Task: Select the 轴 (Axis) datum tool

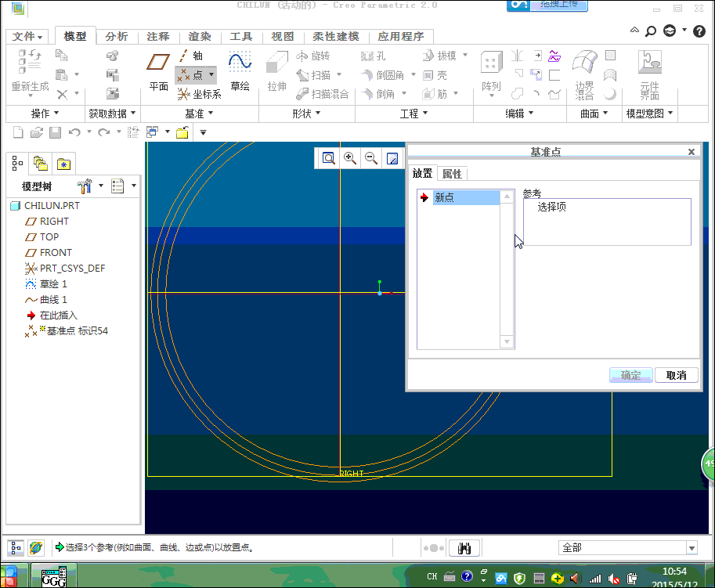Action: (190, 56)
